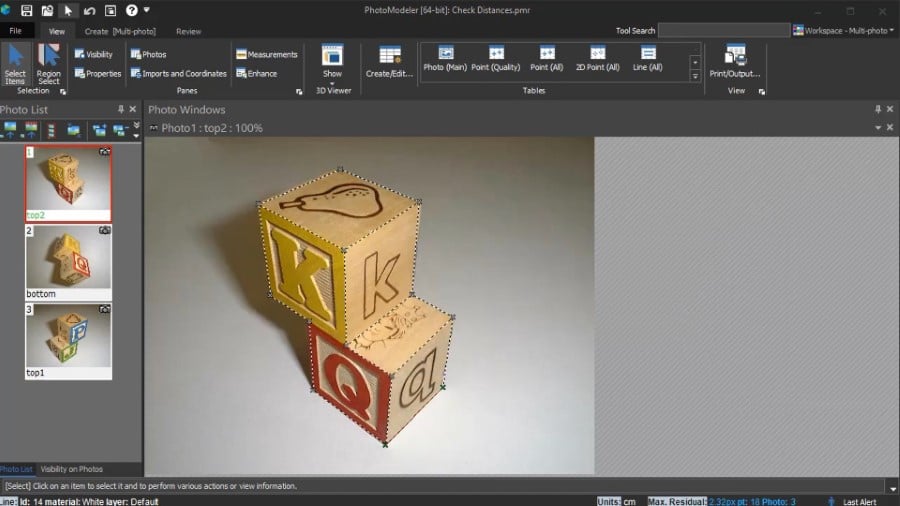Open Print/Output options
This screenshot has height=506, width=900.
tap(735, 61)
